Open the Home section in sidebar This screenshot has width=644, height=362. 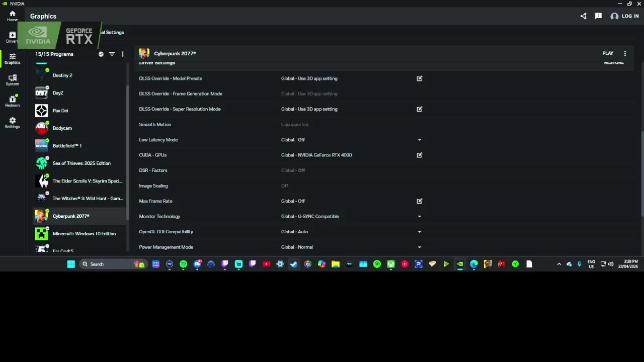click(12, 16)
